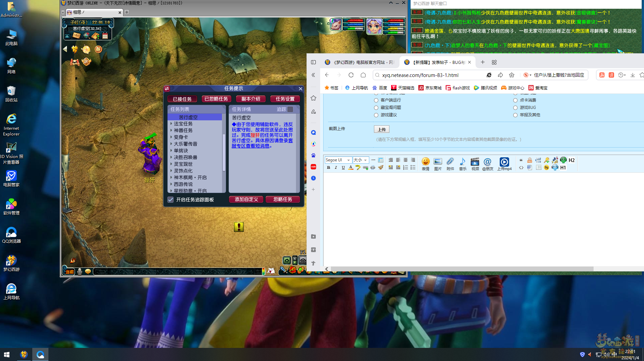Insert unordered bullet list in editor
This screenshot has height=361, width=644.
(x=413, y=167)
